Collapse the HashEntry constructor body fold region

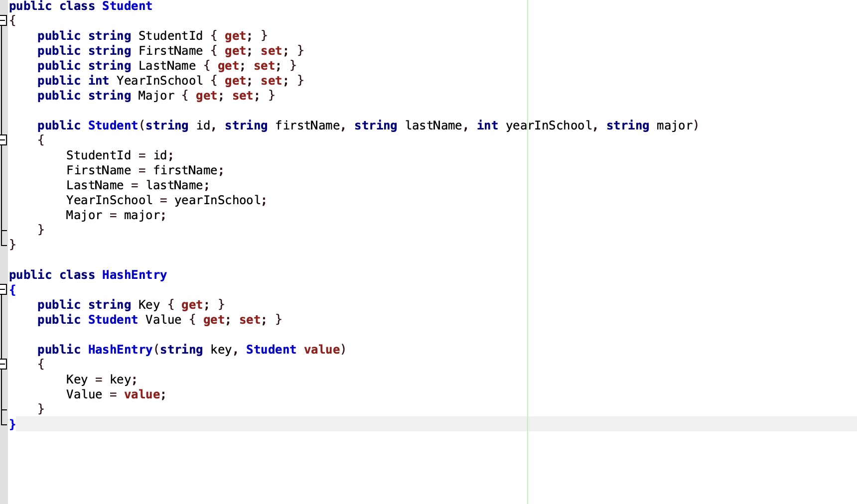pyautogui.click(x=3, y=364)
